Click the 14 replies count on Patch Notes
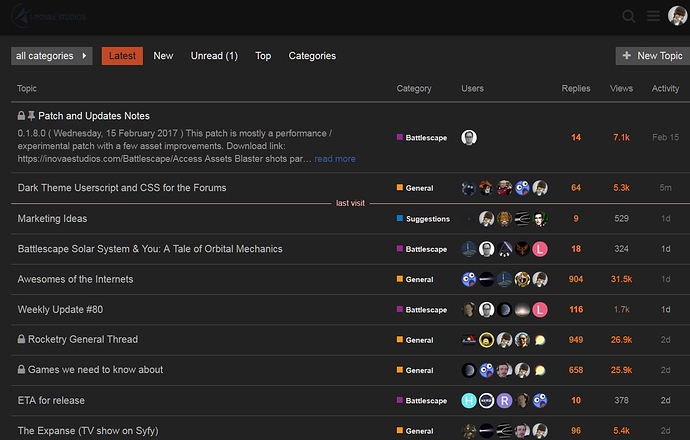Viewport: 690px width, 440px height. point(576,137)
